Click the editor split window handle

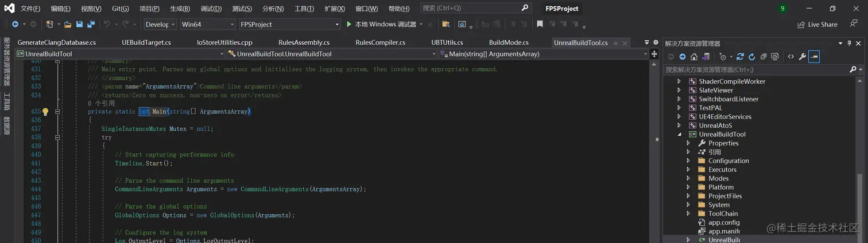654,53
